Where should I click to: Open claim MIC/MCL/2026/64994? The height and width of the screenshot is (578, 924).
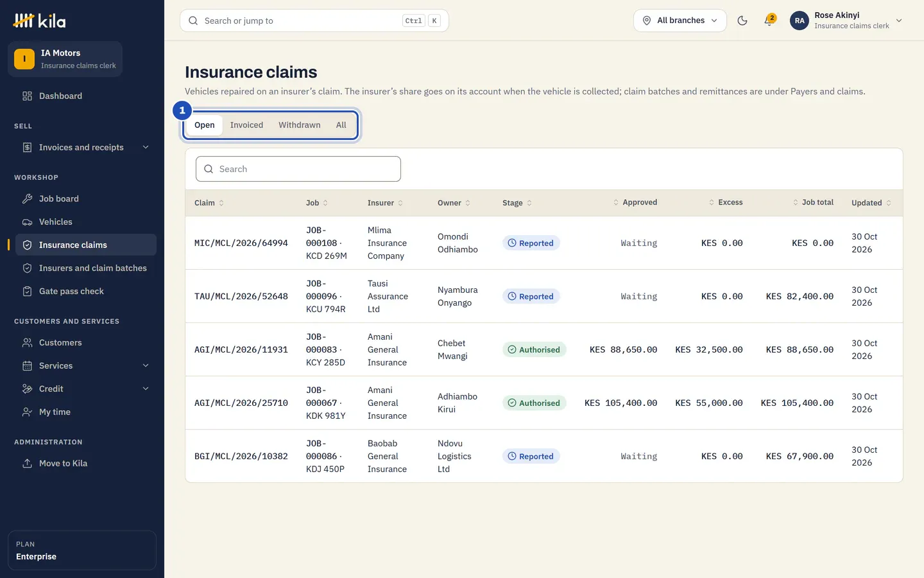(241, 243)
